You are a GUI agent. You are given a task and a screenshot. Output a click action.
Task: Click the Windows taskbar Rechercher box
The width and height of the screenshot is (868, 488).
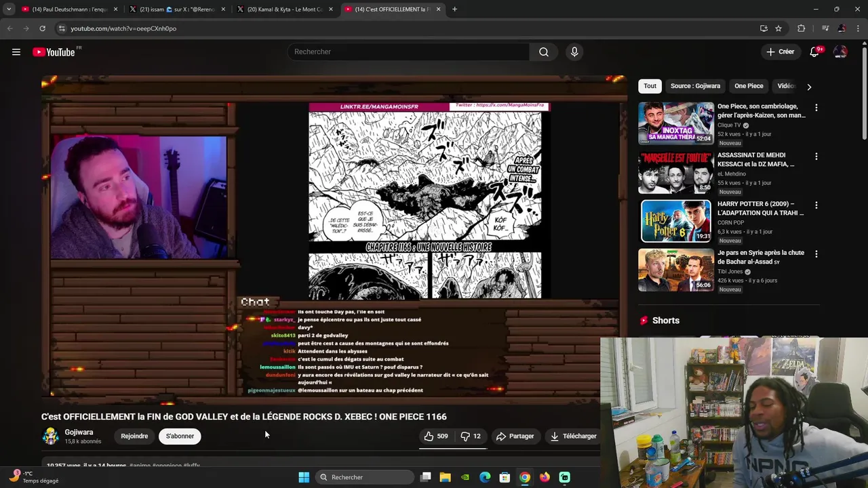(x=365, y=477)
